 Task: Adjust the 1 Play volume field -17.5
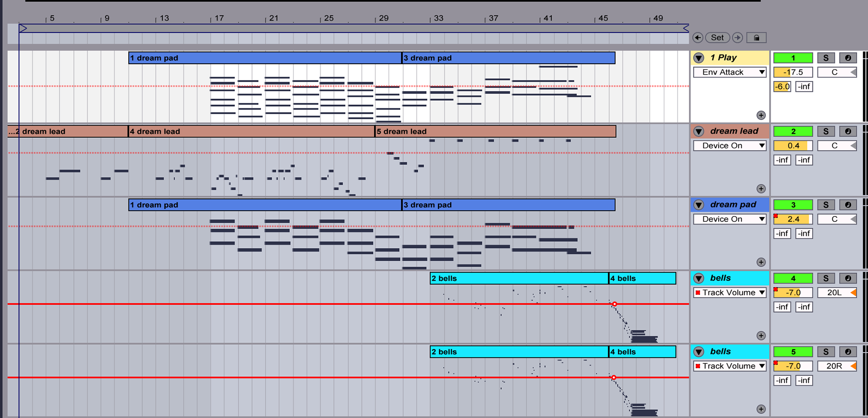coord(793,72)
